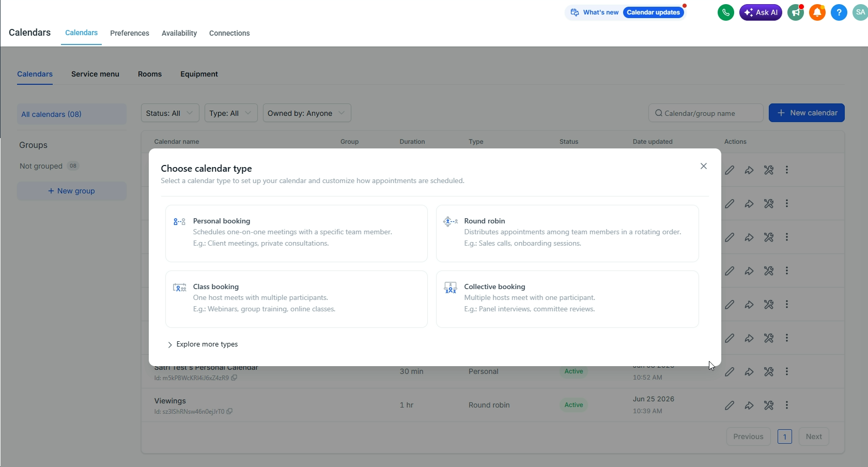Image resolution: width=868 pixels, height=467 pixels.
Task: Open the Owned by: Anyone dropdown
Action: point(307,113)
